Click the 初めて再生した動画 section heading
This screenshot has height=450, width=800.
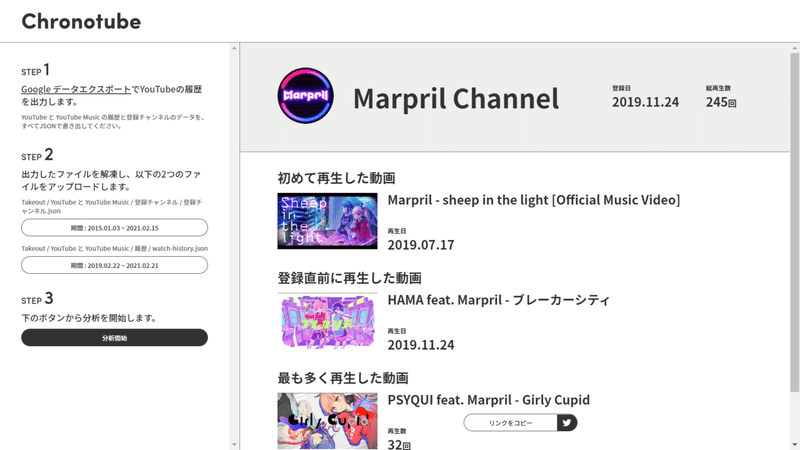point(336,178)
